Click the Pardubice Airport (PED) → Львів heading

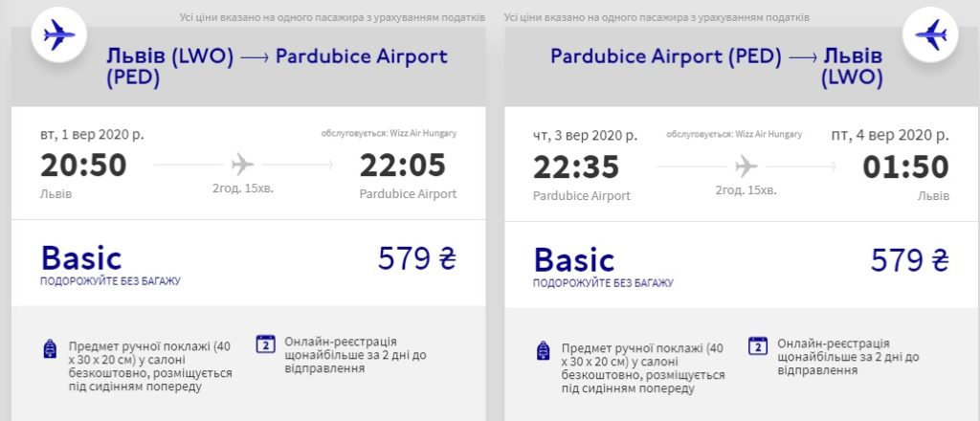717,66
